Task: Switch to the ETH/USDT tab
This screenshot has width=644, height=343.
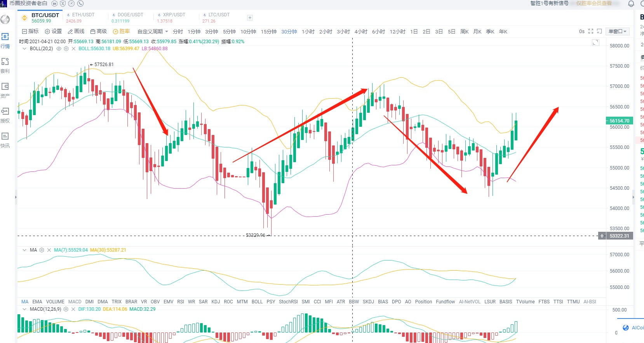Action: 81,18
